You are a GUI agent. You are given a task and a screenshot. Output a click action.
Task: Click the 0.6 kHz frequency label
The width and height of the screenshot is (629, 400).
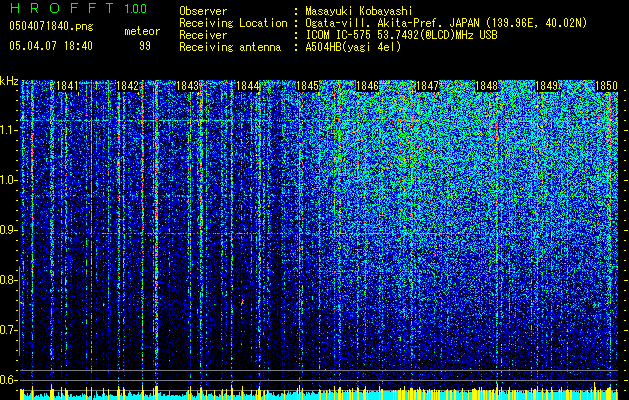pyautogui.click(x=9, y=380)
